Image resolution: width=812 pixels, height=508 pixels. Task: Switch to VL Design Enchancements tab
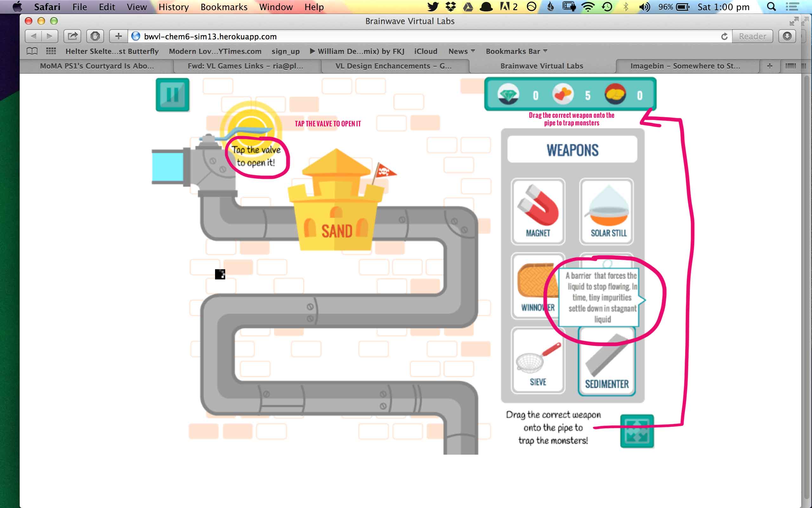point(395,66)
